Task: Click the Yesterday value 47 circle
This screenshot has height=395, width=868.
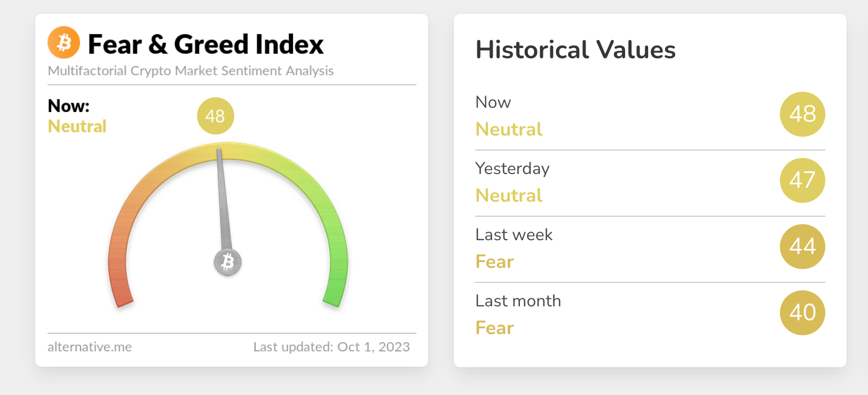Action: [802, 180]
